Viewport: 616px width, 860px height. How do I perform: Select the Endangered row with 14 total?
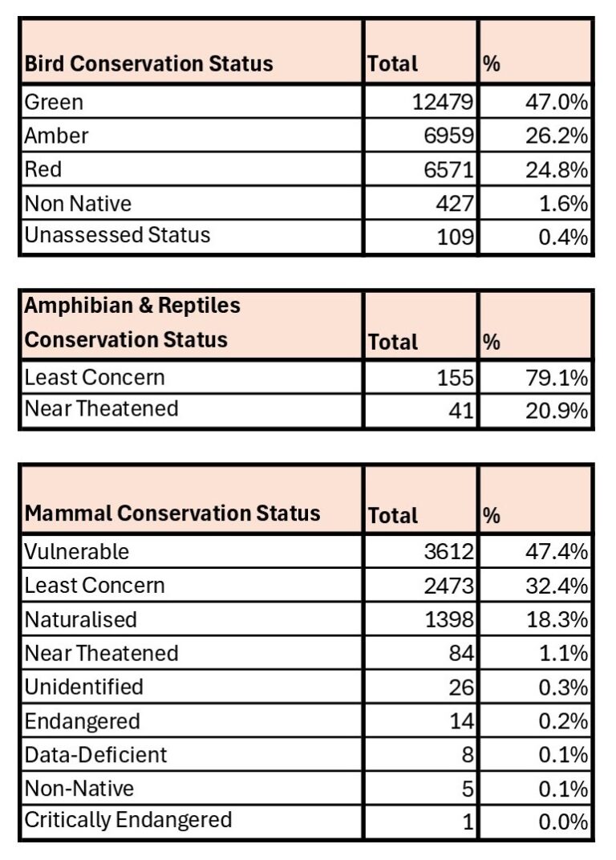tap(82, 721)
